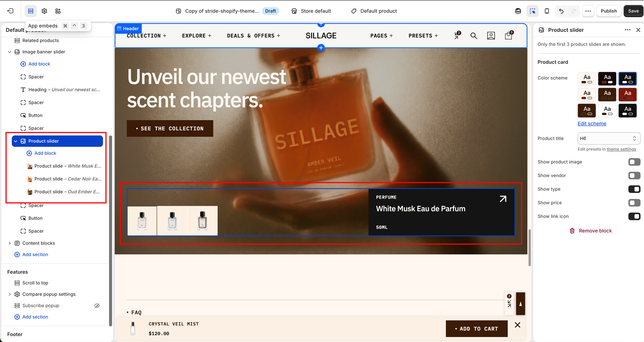Viewport: 644px width, 342px height.
Task: Select the Product slide White Musk block
Action: pos(64,166)
